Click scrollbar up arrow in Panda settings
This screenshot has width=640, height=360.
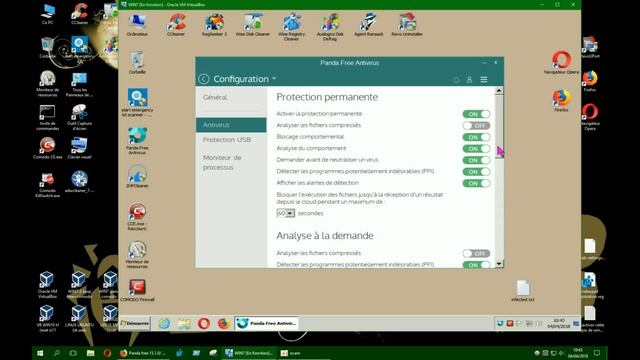[499, 91]
